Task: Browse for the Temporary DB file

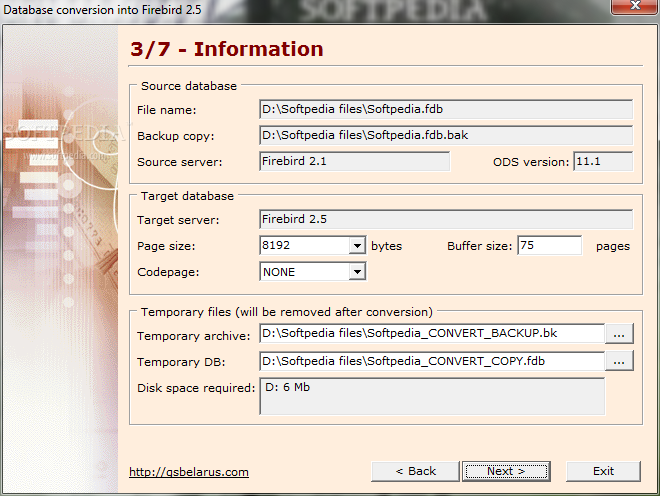Action: click(619, 361)
